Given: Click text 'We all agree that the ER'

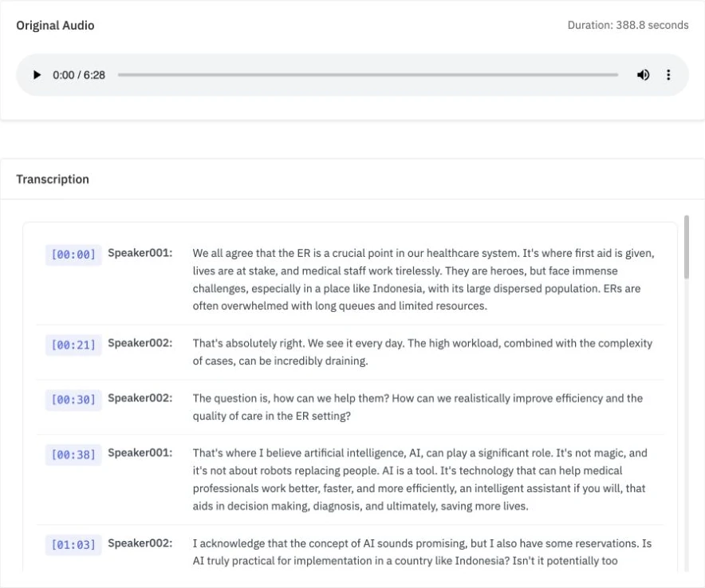Looking at the screenshot, I should coord(251,253).
